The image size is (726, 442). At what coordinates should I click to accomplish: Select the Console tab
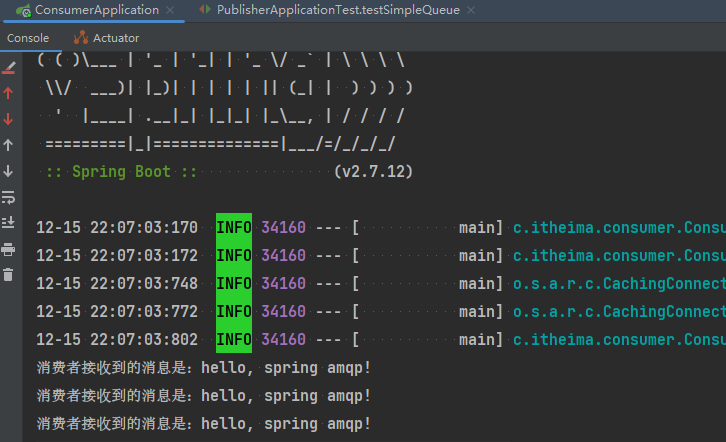28,38
